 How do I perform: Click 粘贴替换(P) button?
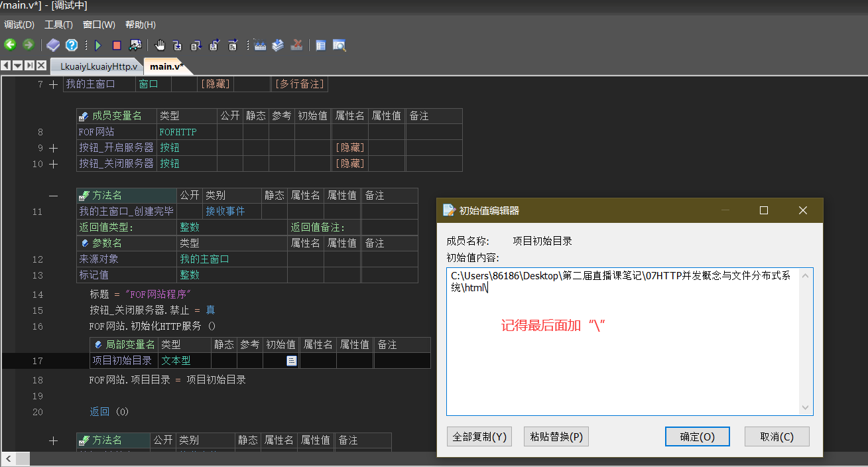556,436
